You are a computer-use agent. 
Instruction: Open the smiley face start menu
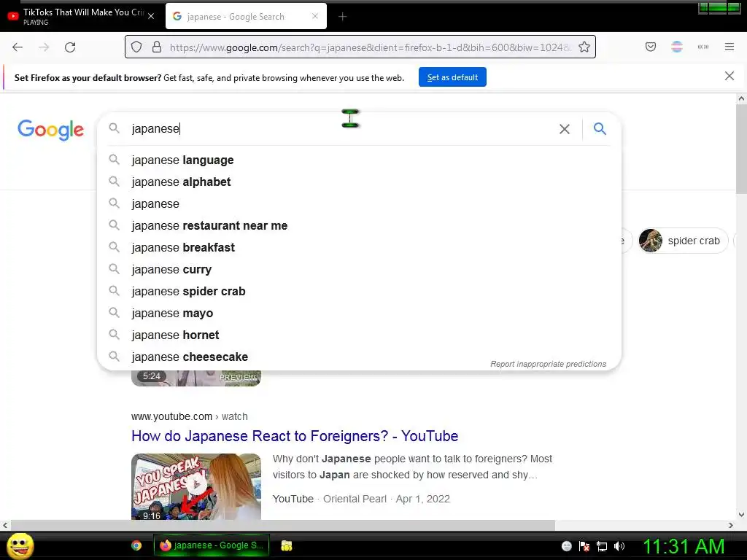click(20, 545)
